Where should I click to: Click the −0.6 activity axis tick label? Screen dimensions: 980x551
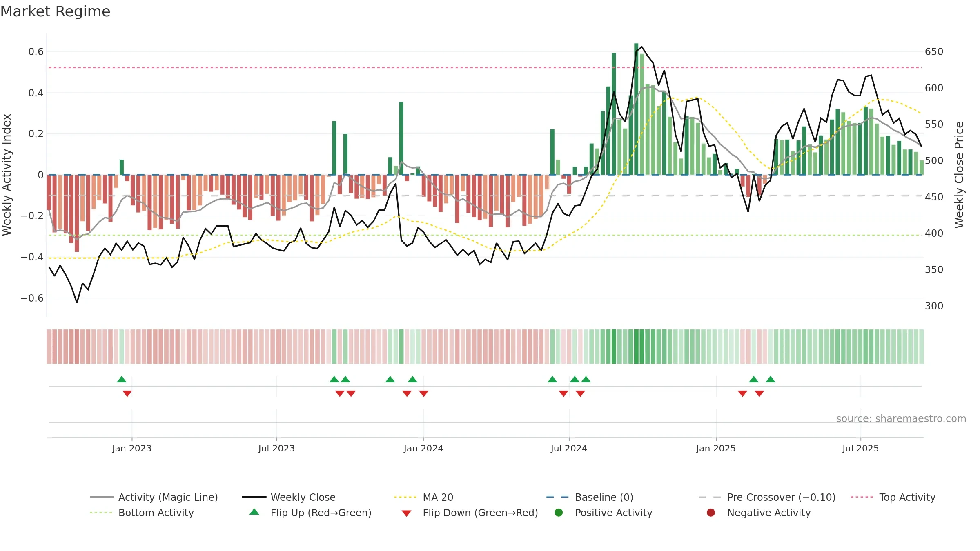pyautogui.click(x=32, y=298)
